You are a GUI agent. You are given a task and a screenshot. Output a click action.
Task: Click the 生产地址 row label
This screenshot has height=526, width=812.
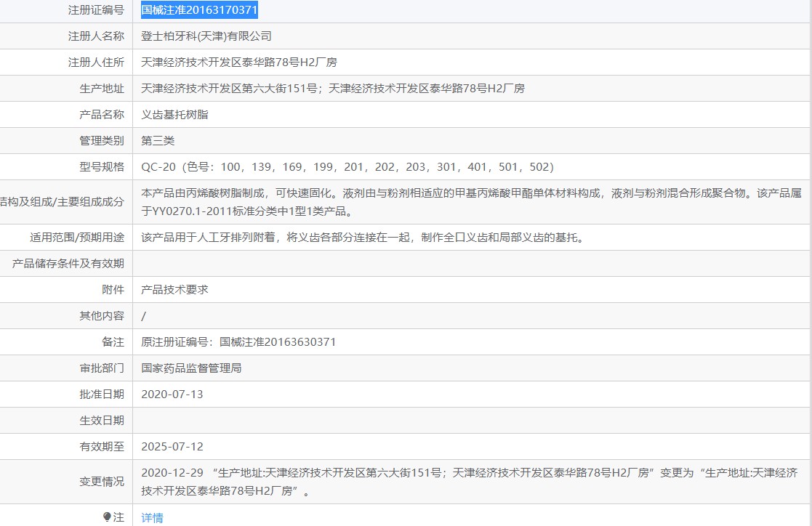pos(102,88)
